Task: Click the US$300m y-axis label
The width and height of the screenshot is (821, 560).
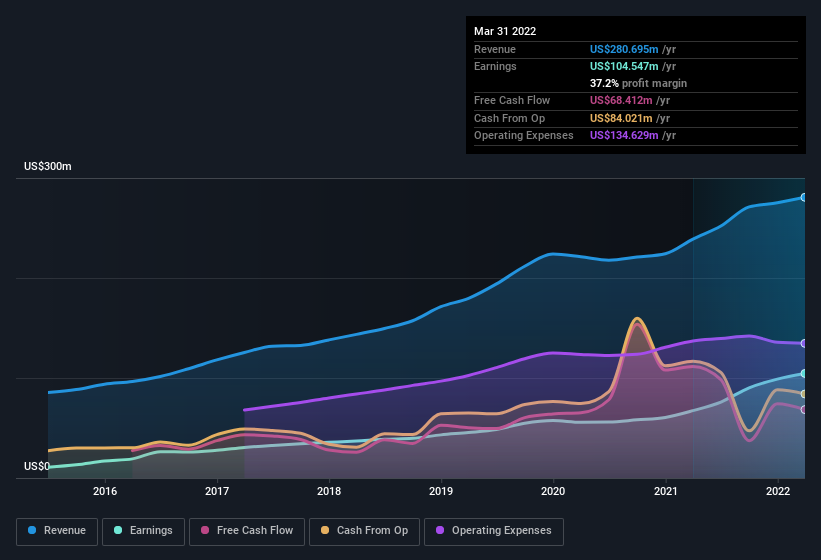Action: [x=48, y=166]
